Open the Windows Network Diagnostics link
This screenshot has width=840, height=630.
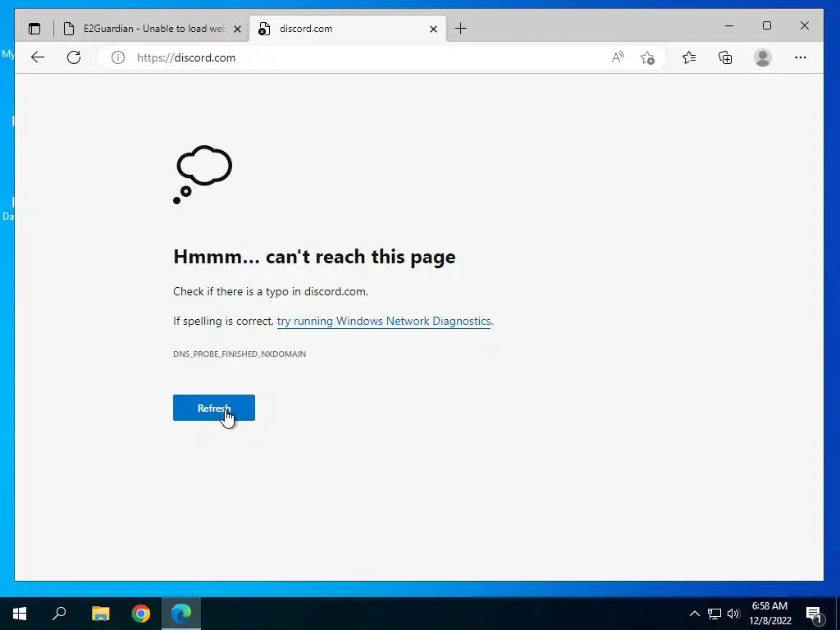(x=384, y=321)
